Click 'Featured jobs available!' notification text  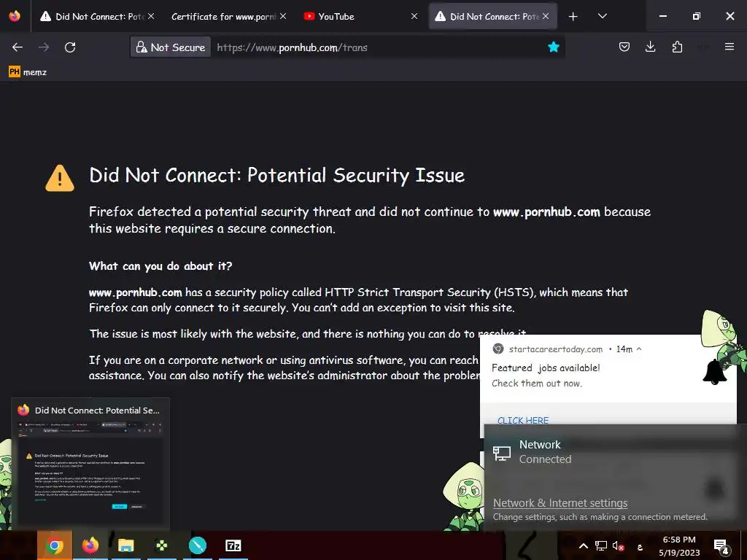546,367
